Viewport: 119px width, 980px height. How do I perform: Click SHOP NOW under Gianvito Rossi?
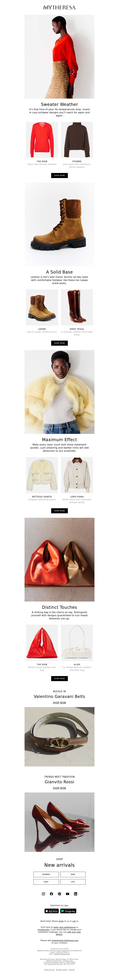59,788
